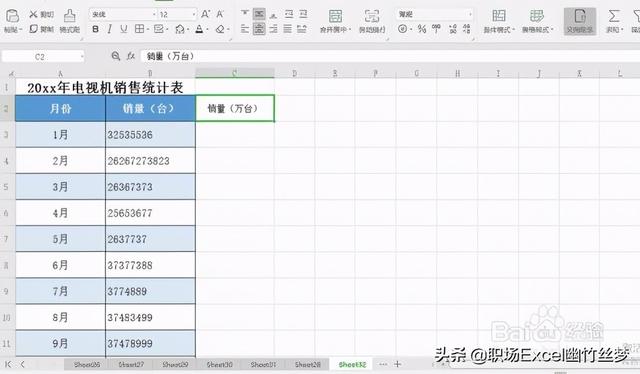Align text left
Viewport: 640px width, 374px height.
click(244, 29)
